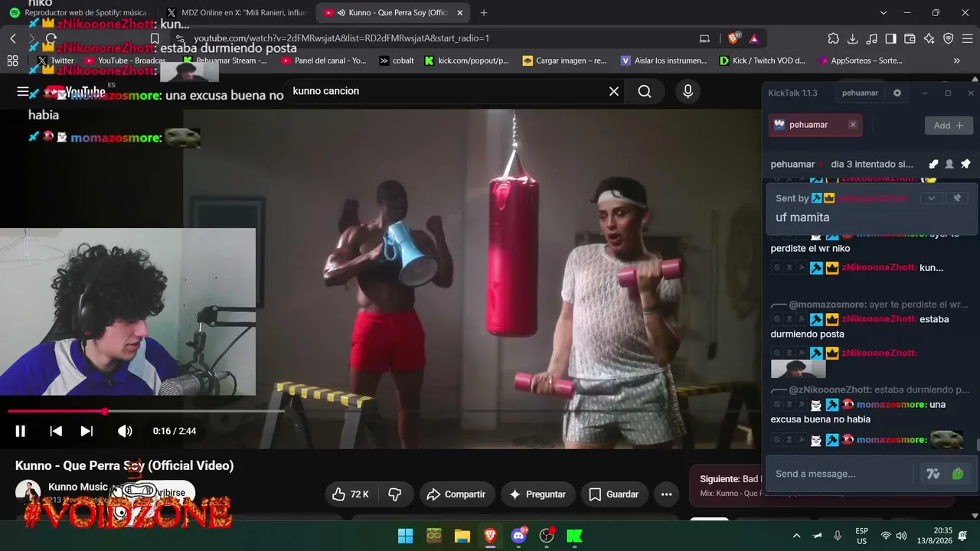The image size is (980, 551).
Task: Click the browser address bar URL
Action: coord(341,38)
